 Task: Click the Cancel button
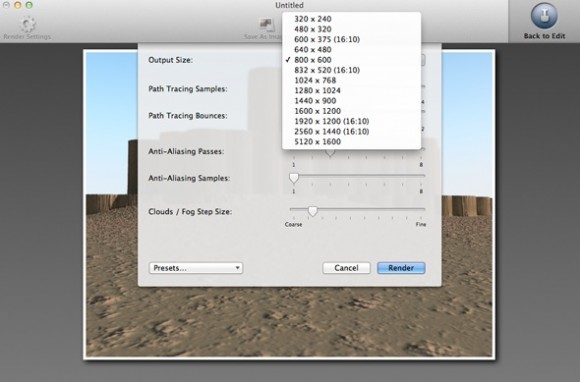coord(346,268)
